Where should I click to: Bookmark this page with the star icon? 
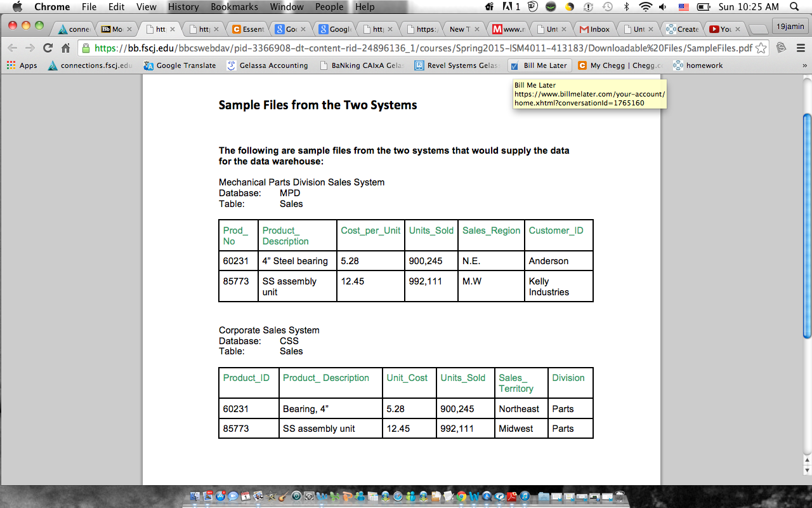point(761,48)
